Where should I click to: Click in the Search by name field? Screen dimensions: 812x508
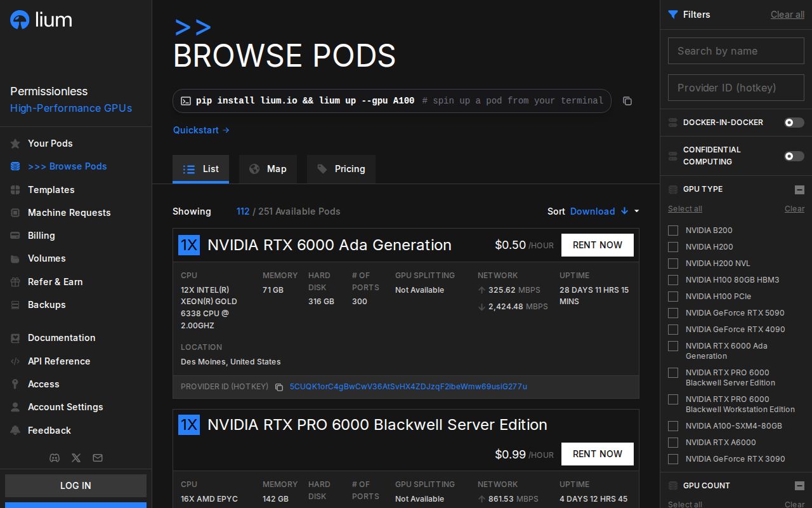click(x=736, y=51)
